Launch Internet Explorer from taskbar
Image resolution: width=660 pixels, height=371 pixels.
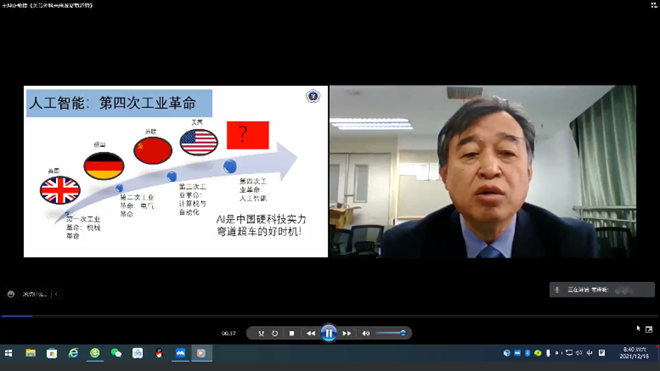73,353
